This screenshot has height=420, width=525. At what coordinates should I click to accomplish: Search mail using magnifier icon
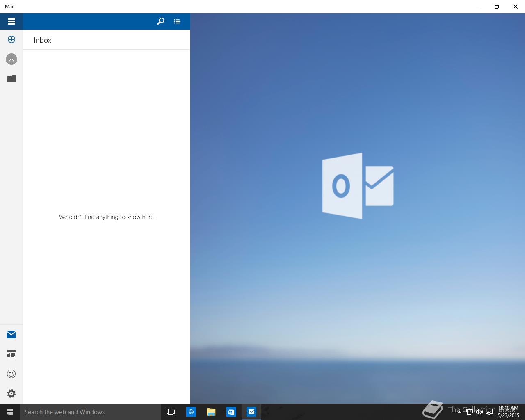tap(161, 21)
